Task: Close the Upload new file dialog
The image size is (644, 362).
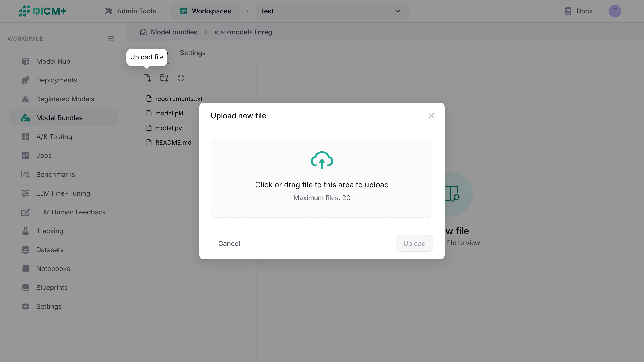Action: (431, 115)
